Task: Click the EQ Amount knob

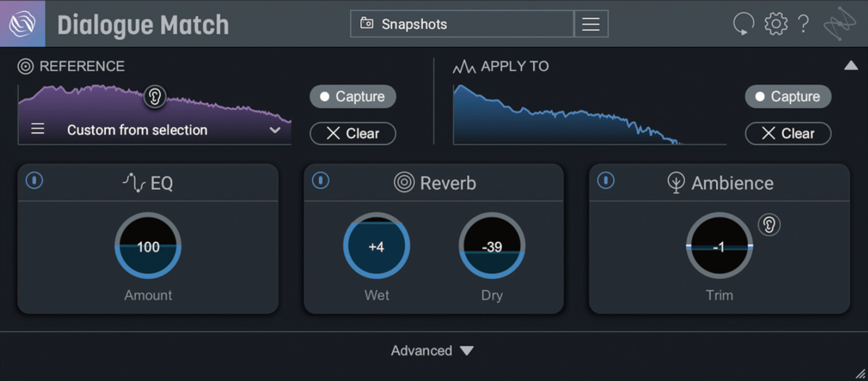Action: coord(148,246)
